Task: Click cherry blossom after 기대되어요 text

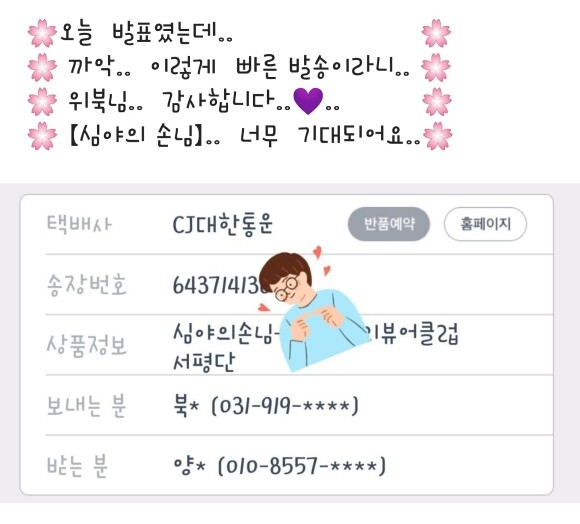Action: (x=437, y=136)
